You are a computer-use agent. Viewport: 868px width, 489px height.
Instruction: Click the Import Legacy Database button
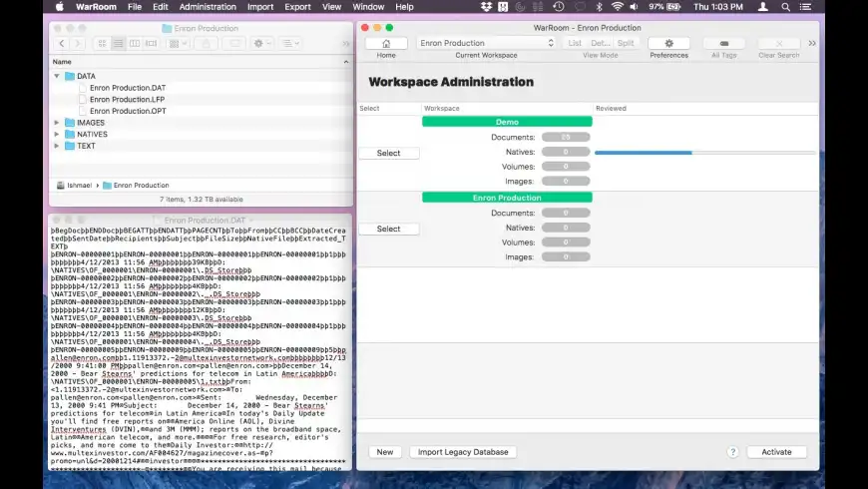[x=462, y=452]
